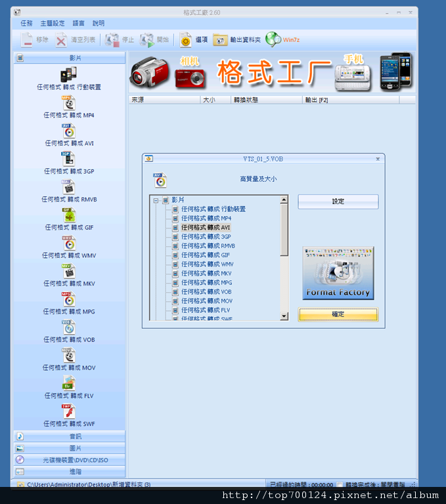
Task: Select the 3GP conversion icon in sidebar
Action: 68,159
